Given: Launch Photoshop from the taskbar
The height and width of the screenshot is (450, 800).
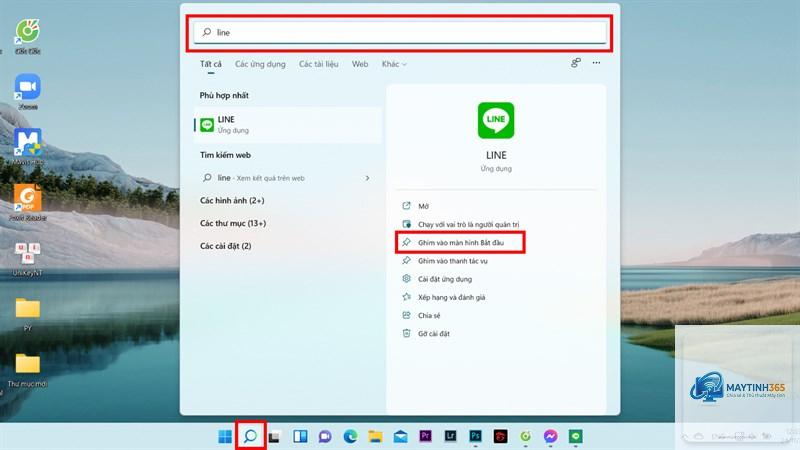Looking at the screenshot, I should (476, 436).
